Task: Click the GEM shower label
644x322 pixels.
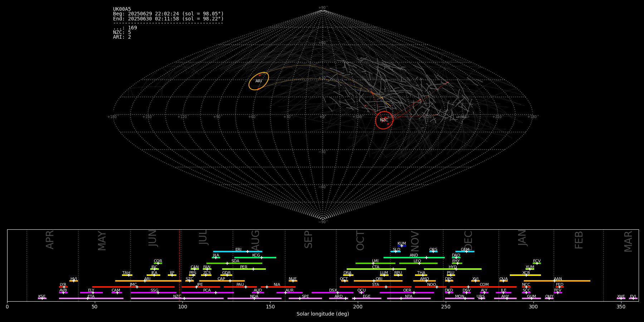Action: click(x=465, y=250)
